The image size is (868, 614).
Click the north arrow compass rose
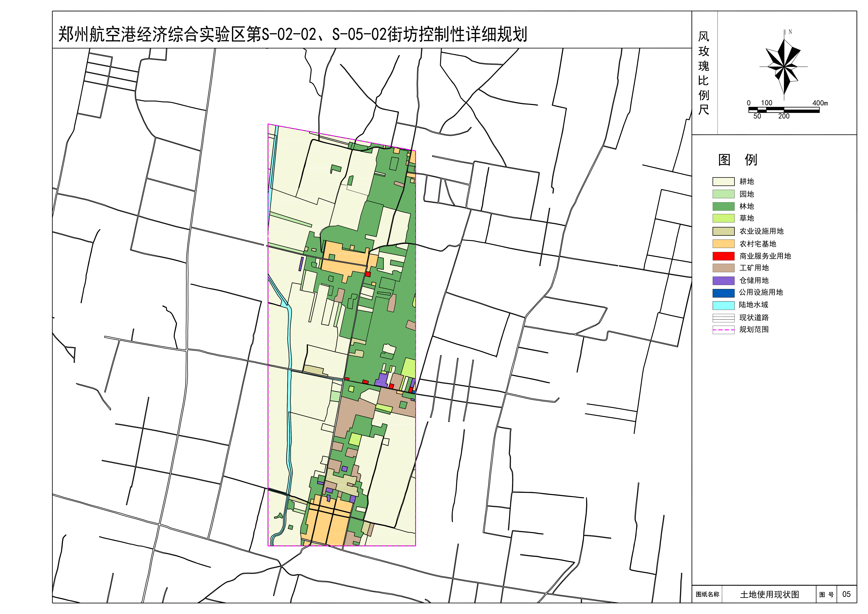[x=784, y=67]
